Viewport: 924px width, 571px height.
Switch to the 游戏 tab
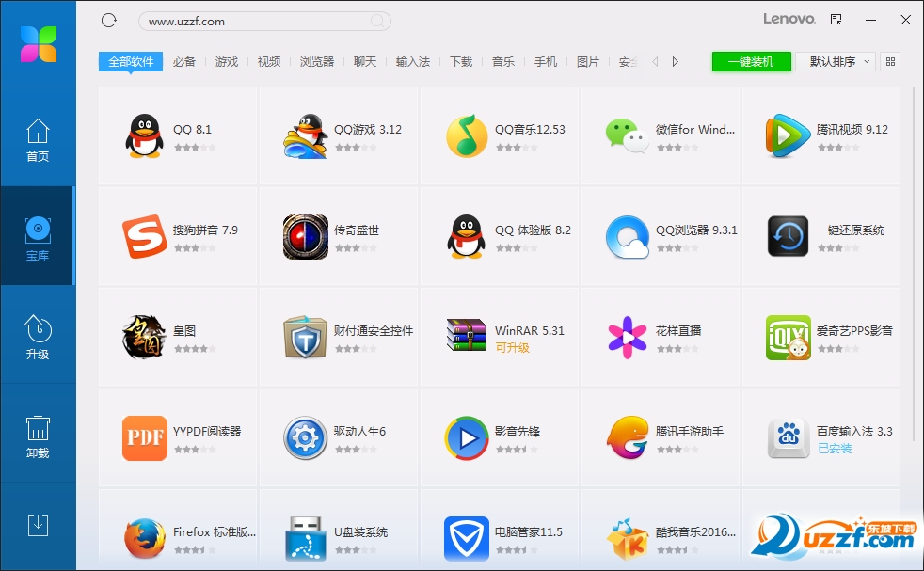226,61
